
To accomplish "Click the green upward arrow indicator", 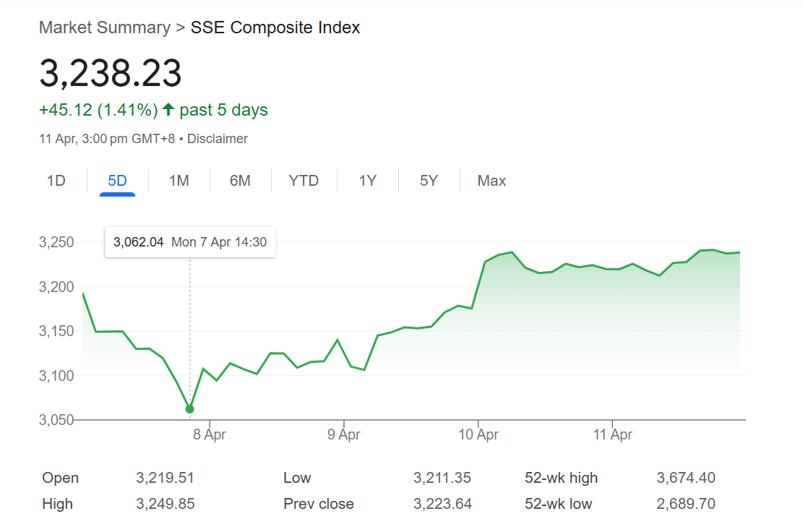I will (x=167, y=109).
